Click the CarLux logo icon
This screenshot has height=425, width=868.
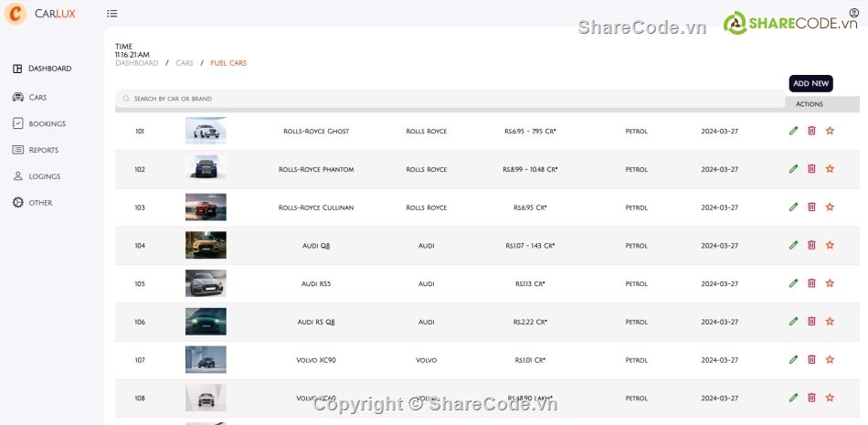16,14
